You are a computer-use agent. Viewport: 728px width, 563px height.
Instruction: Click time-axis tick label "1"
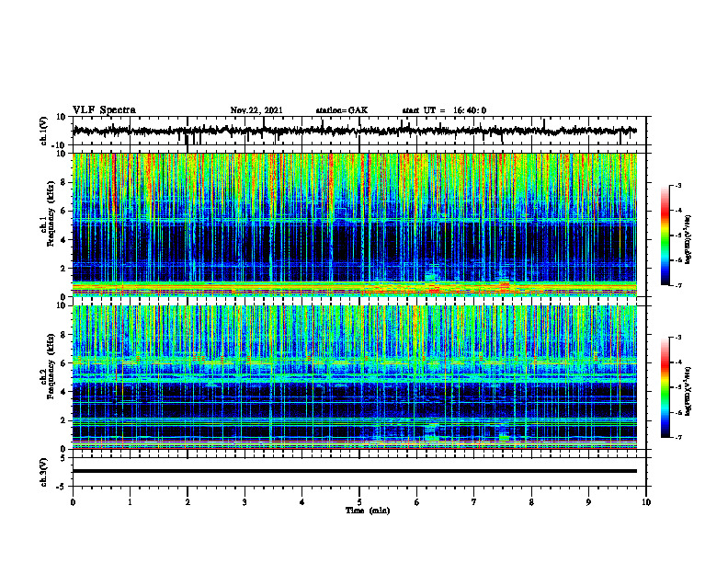point(130,502)
